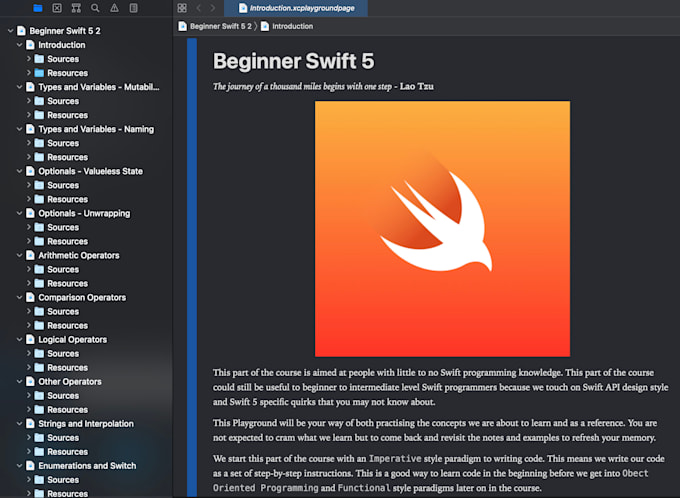Collapse the Comparison Operators node
680x498 pixels.
pos(19,297)
